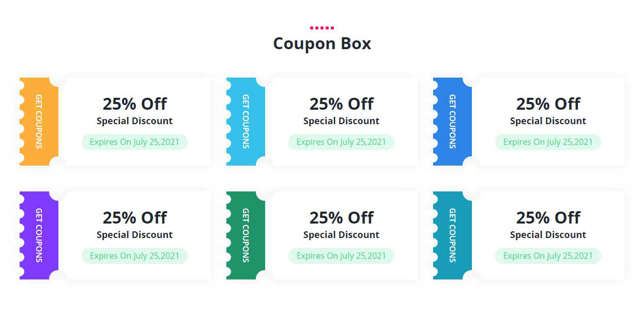The height and width of the screenshot is (311, 644).
Task: Click "25% Off" on the light blue coupon
Action: coord(341,104)
